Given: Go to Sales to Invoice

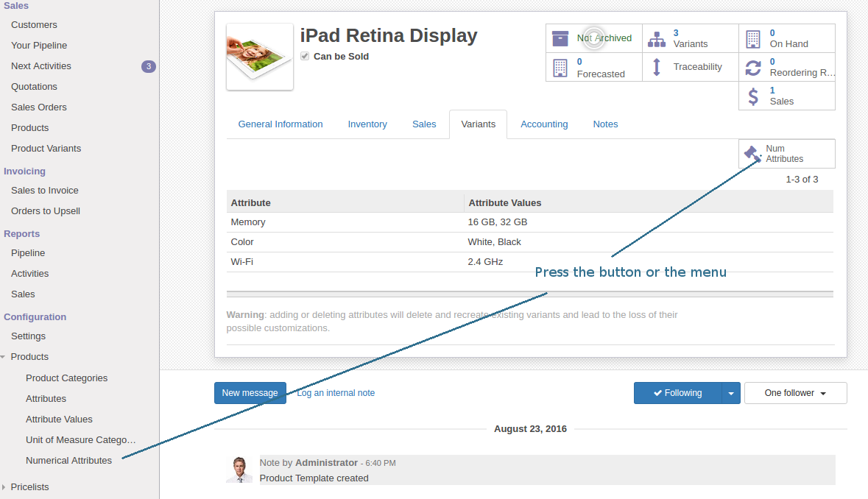Looking at the screenshot, I should tap(45, 191).
